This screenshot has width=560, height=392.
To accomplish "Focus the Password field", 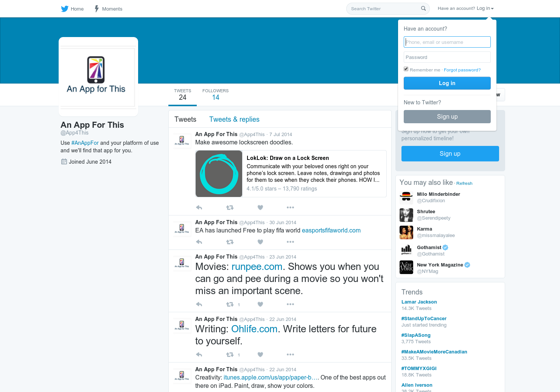I will 447,57.
